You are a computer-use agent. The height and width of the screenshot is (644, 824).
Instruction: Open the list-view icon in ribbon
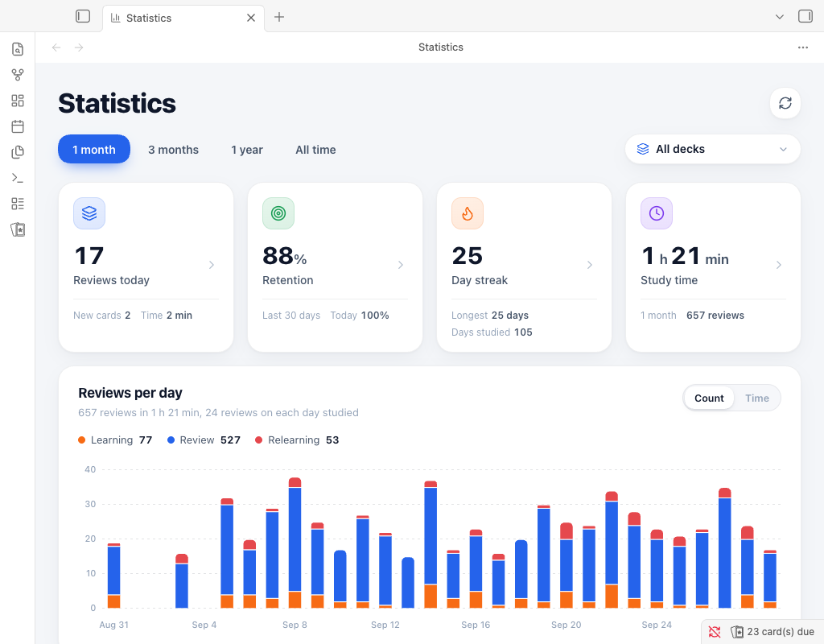point(18,204)
